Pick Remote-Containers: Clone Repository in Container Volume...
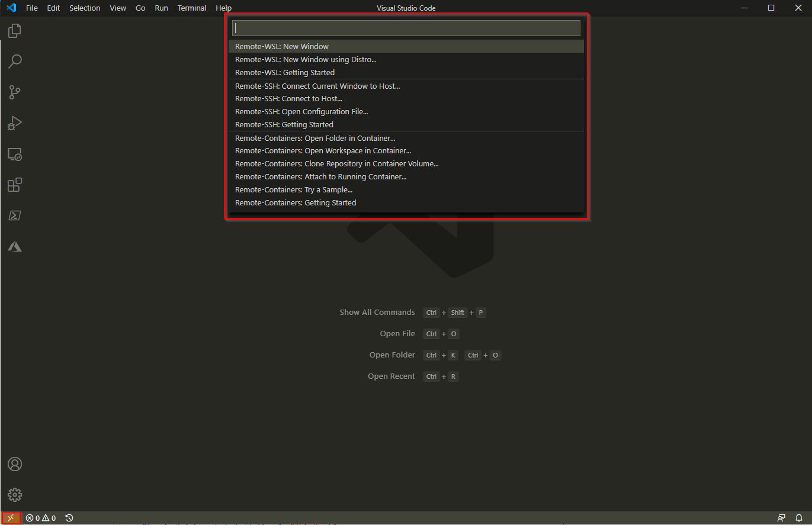The width and height of the screenshot is (812, 525). coord(406,164)
